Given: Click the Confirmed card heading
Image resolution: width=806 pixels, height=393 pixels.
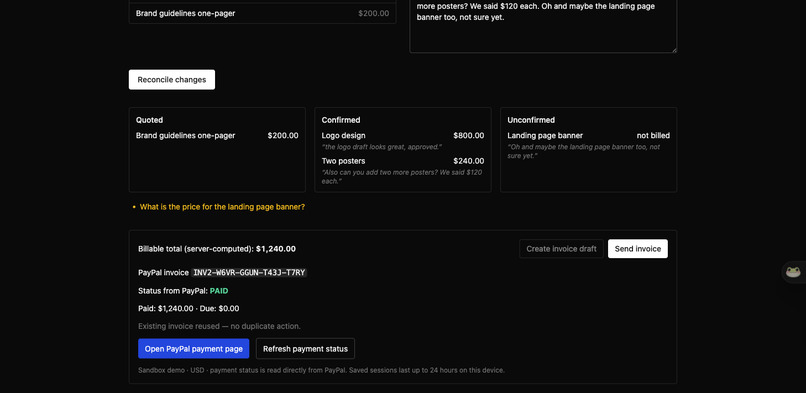Looking at the screenshot, I should coord(341,120).
